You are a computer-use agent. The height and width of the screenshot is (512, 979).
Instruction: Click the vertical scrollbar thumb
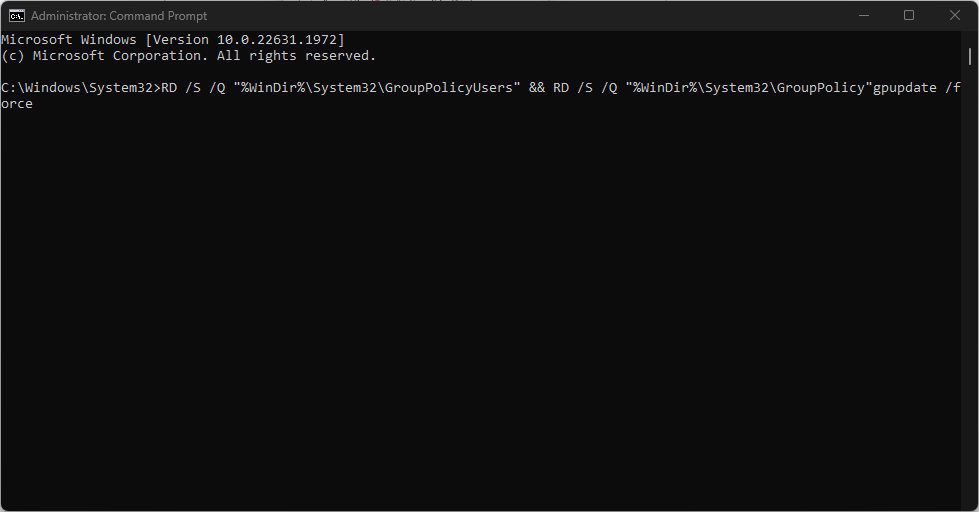point(970,56)
